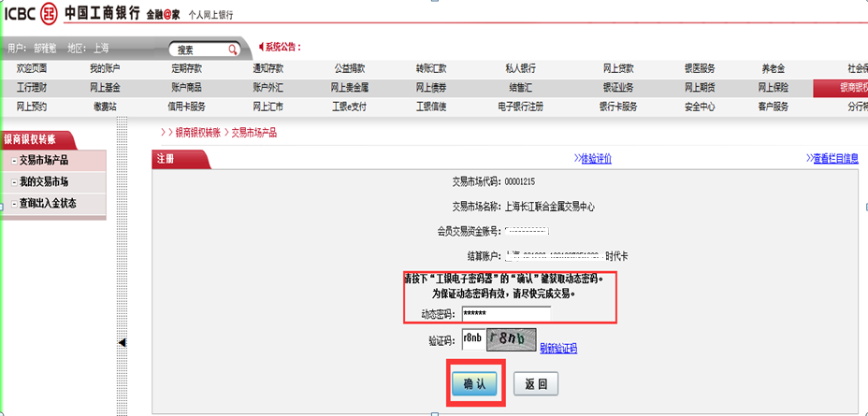Click the 确认 confirm button
The height and width of the screenshot is (416, 868).
475,383
